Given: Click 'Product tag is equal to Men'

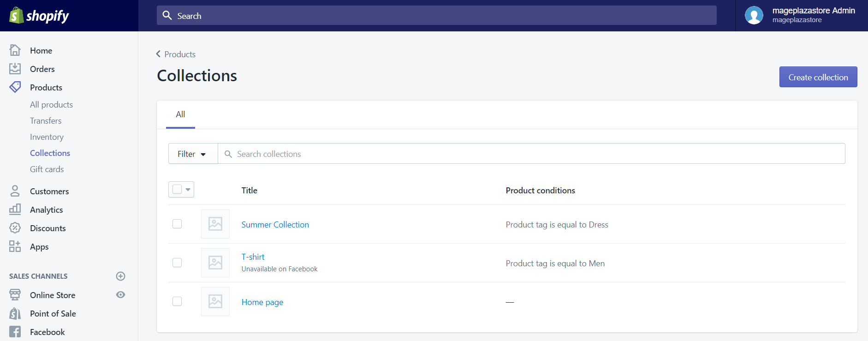Looking at the screenshot, I should coord(555,263).
